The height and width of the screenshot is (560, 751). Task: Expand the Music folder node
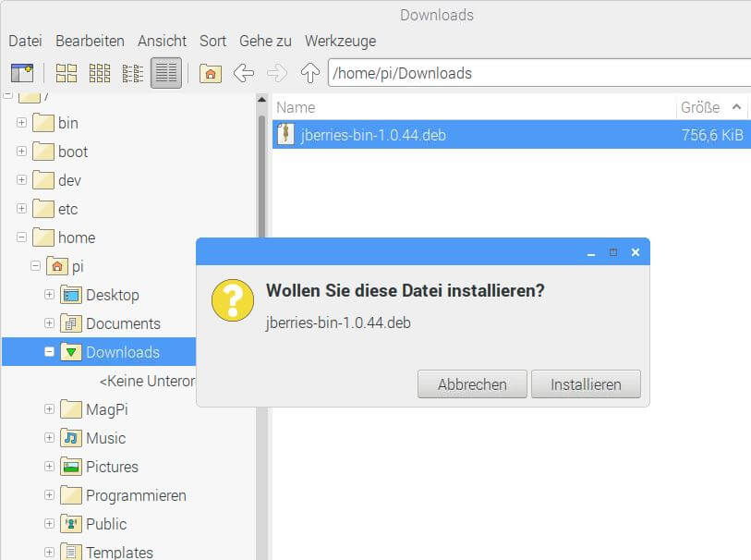50,438
